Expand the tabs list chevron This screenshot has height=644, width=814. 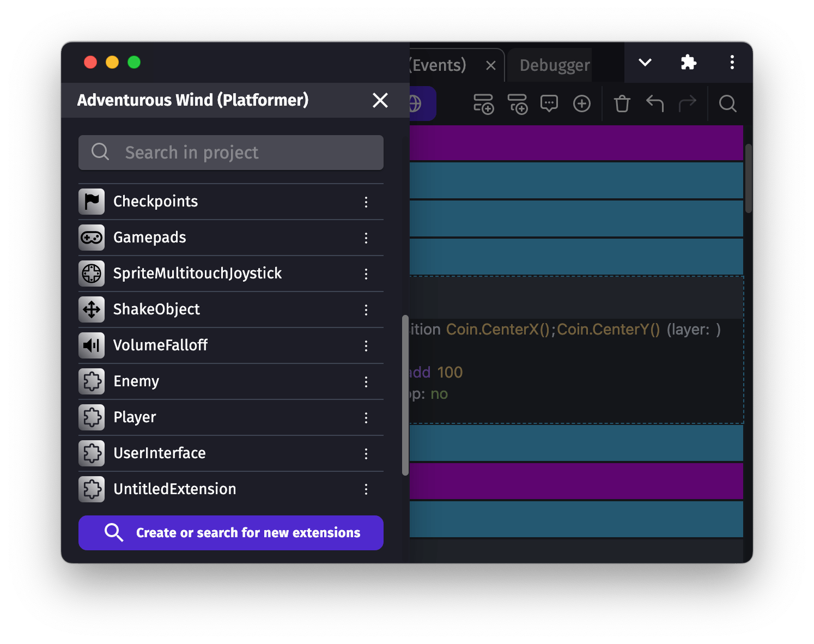pos(645,63)
